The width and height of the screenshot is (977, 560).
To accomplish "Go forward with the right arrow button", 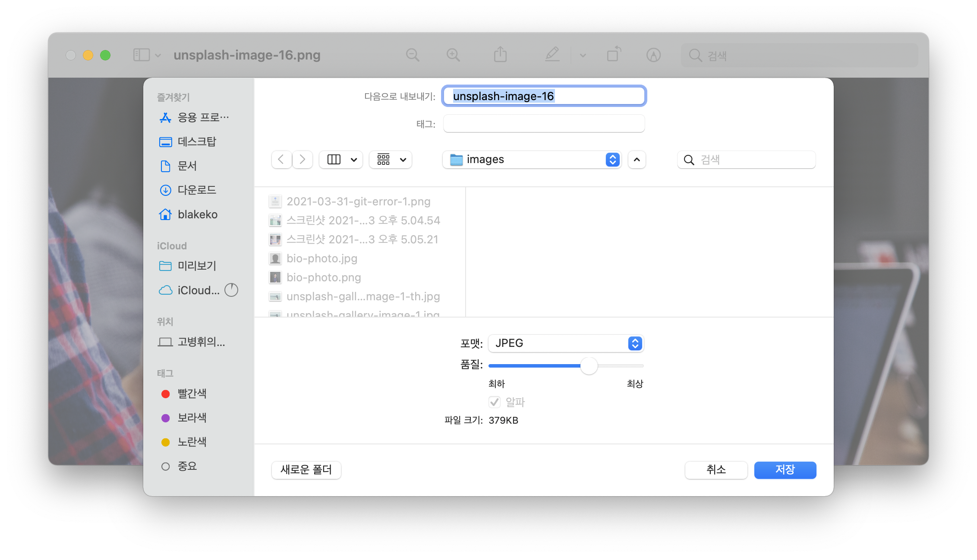I will click(x=303, y=160).
